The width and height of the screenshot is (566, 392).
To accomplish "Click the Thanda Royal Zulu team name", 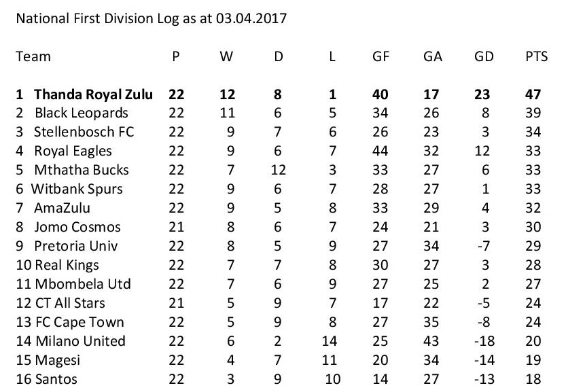I will tap(93, 94).
